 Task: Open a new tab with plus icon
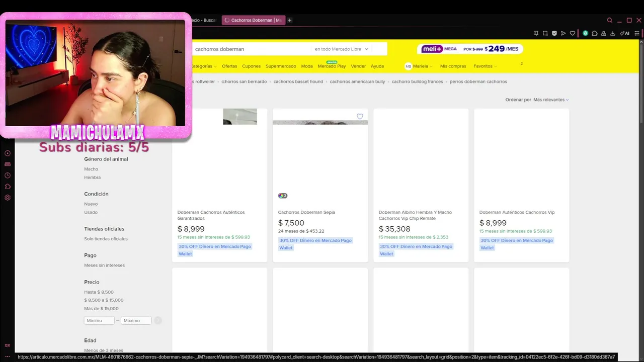(290, 20)
